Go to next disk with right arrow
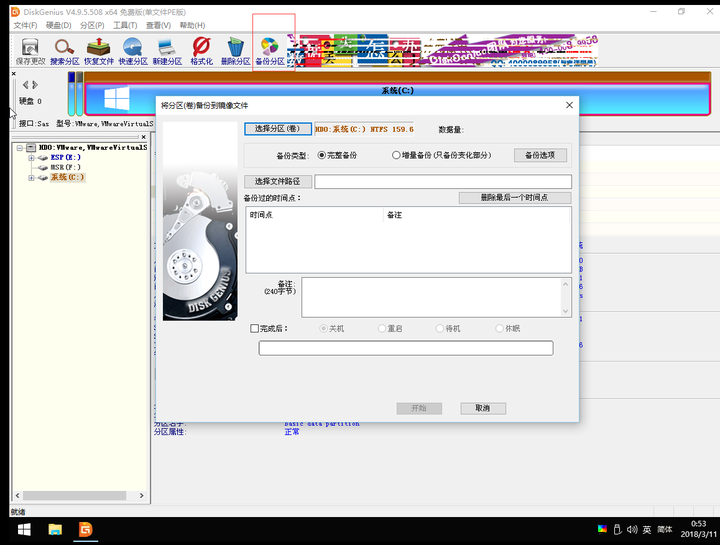 [35, 84]
